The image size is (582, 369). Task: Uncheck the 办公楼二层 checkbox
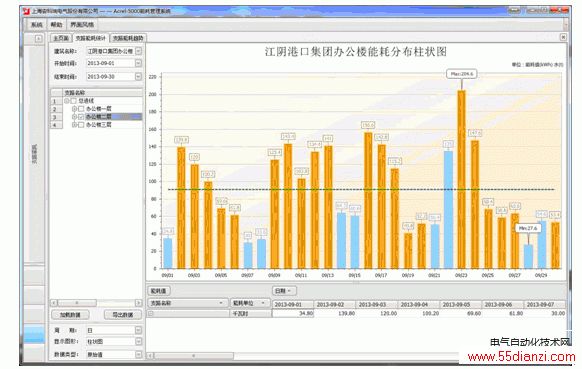(x=81, y=117)
